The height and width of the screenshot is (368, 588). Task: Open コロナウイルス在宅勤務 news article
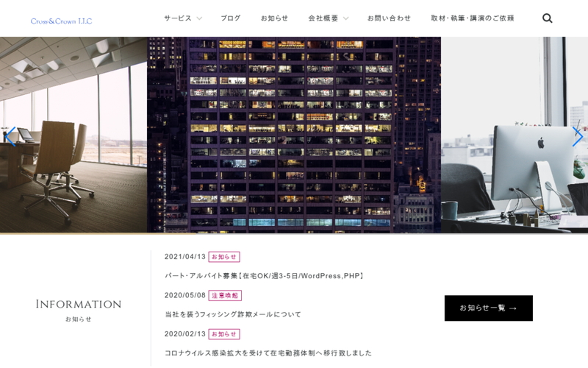point(268,353)
